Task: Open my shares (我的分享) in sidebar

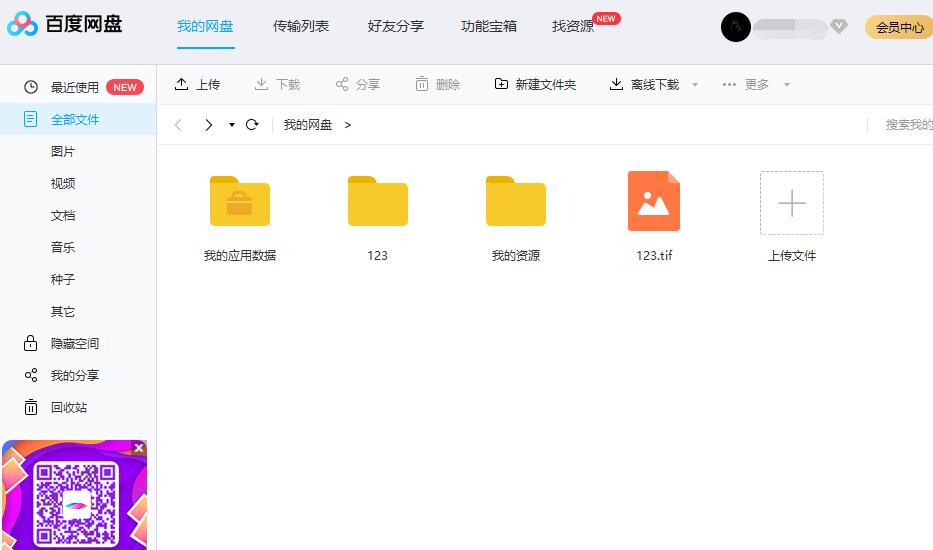Action: (x=74, y=375)
